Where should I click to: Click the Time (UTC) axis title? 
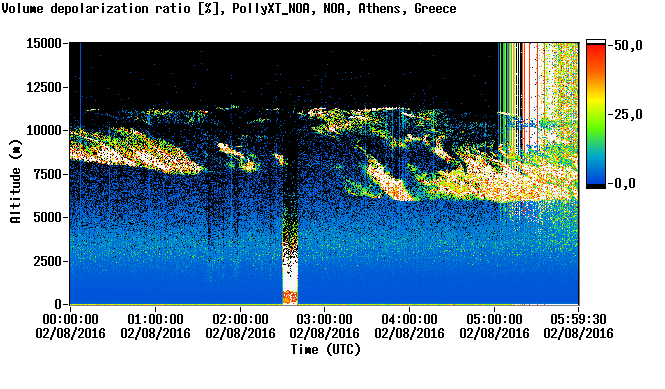(325, 349)
